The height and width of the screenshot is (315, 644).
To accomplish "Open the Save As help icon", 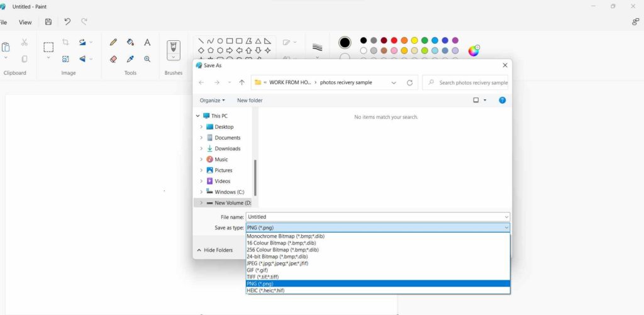I will click(502, 100).
